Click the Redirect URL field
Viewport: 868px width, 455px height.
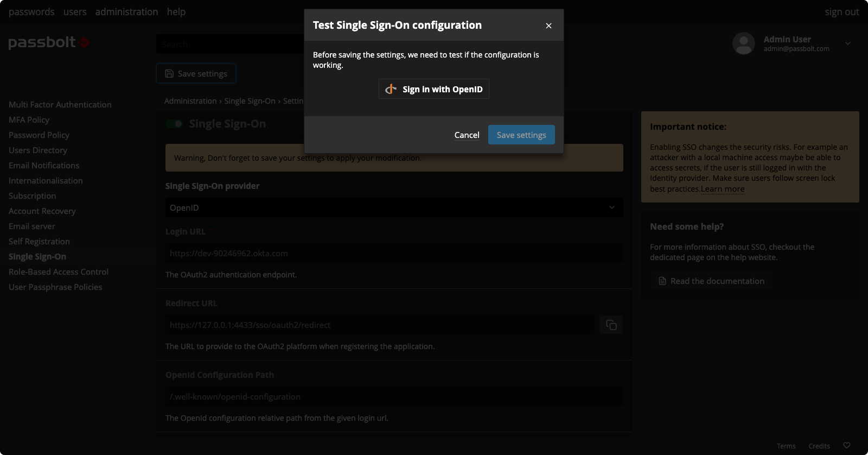point(380,325)
